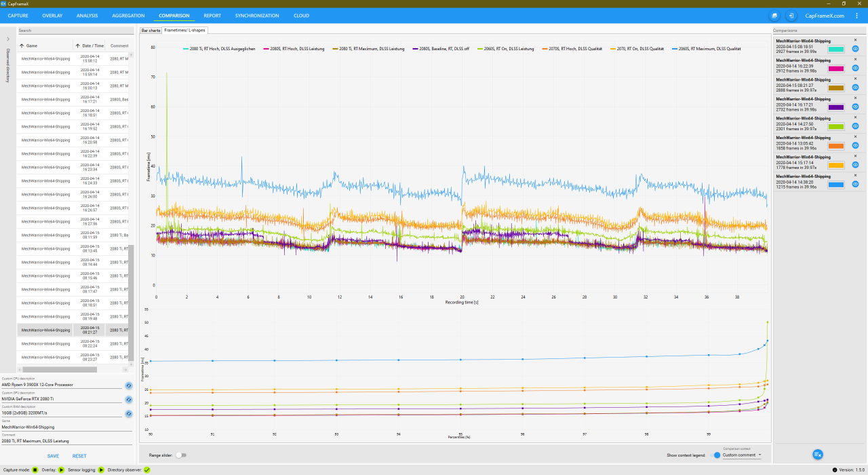868x475 pixels.
Task: Toggle visibility of the 13:05:42 comparison
Action: point(855,146)
